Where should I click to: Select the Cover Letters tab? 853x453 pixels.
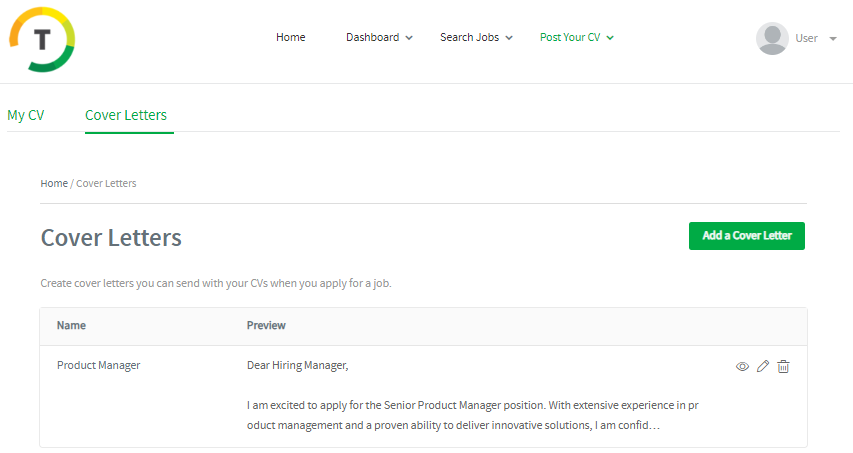point(126,115)
